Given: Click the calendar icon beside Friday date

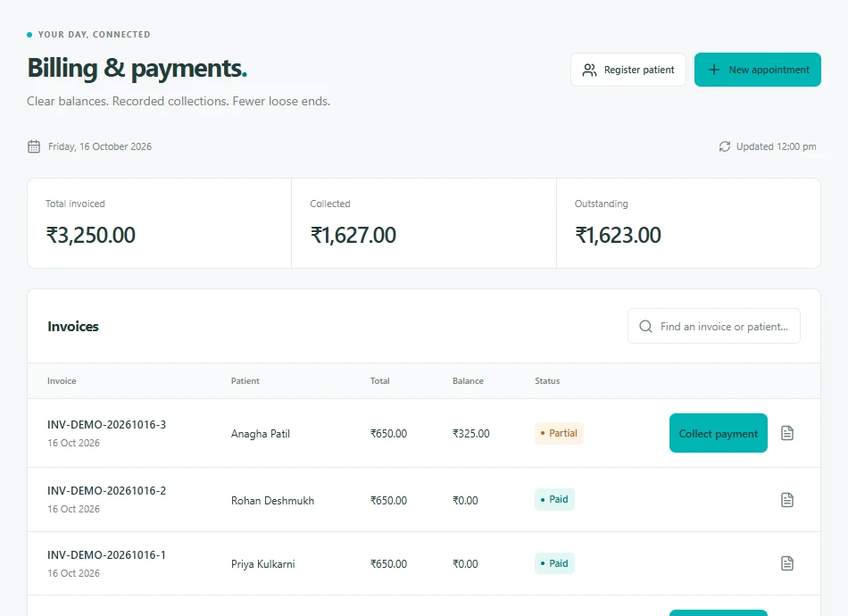Looking at the screenshot, I should point(34,146).
